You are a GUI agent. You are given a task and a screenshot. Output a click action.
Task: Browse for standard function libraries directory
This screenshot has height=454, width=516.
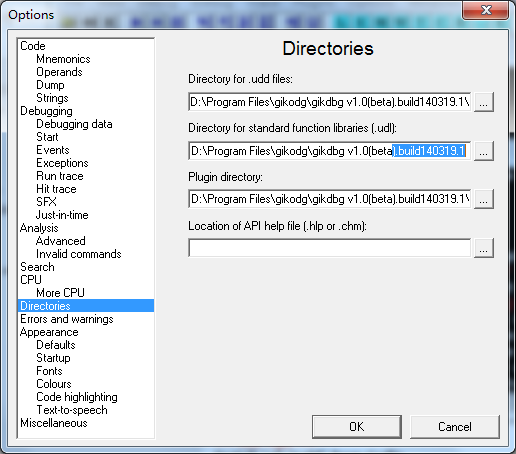click(484, 151)
